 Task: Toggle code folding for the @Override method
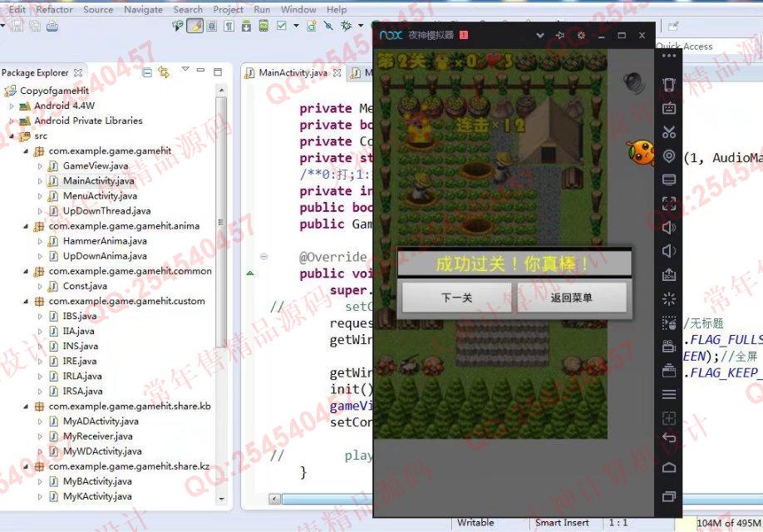264,256
